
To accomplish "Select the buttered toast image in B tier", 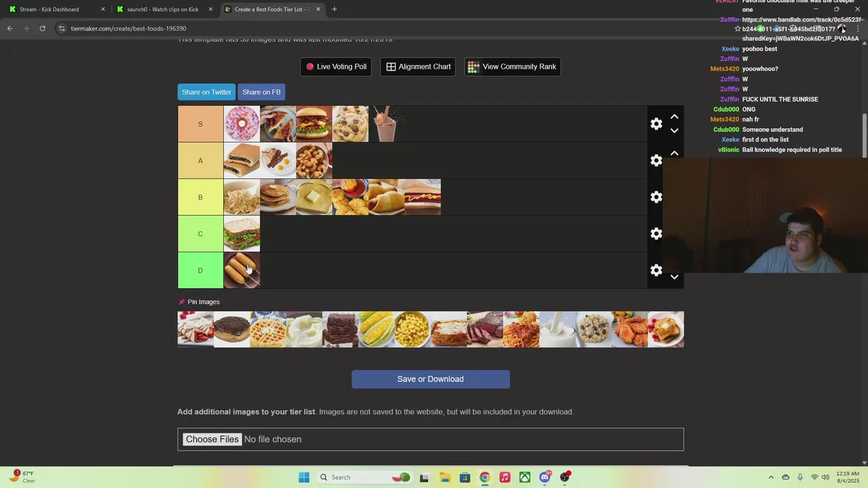I will [x=314, y=197].
